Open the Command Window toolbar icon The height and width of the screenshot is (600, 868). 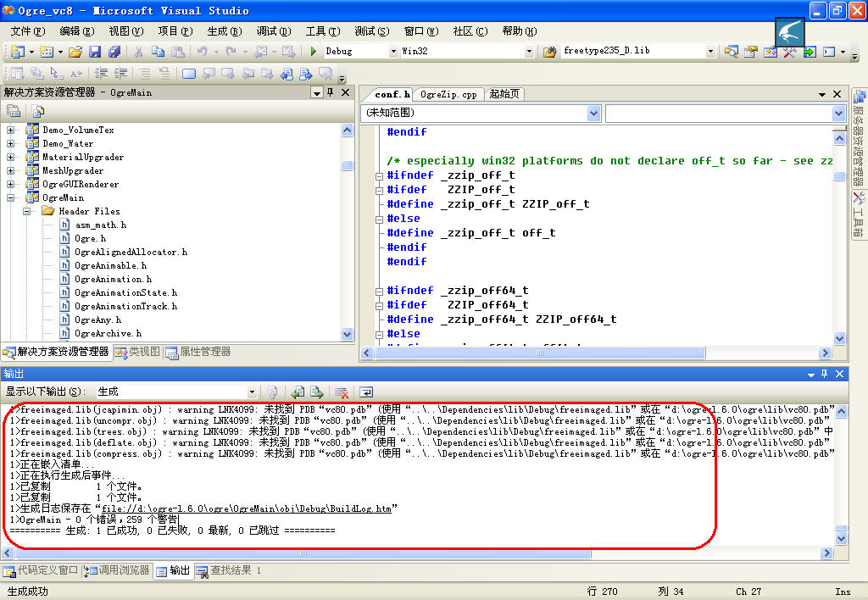point(829,52)
